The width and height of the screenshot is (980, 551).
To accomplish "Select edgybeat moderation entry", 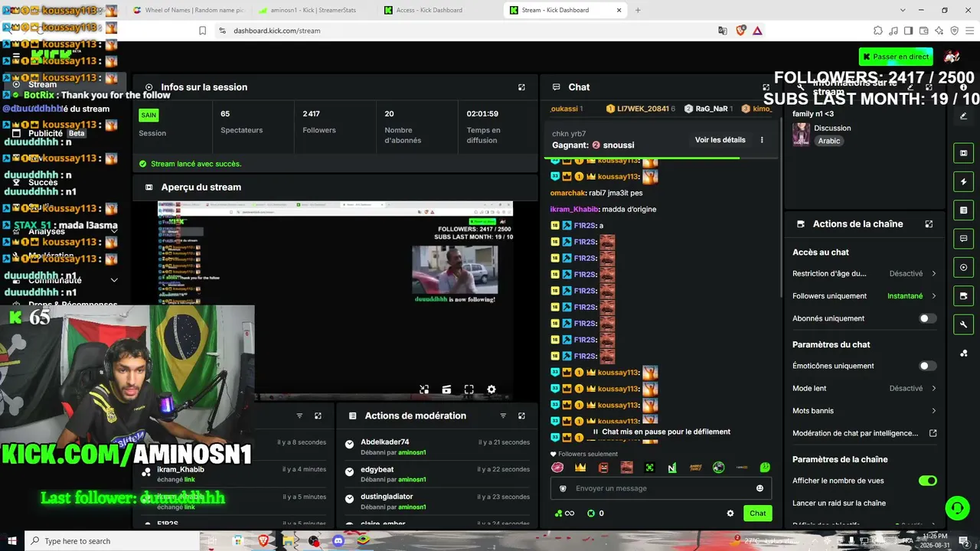I will click(x=436, y=474).
